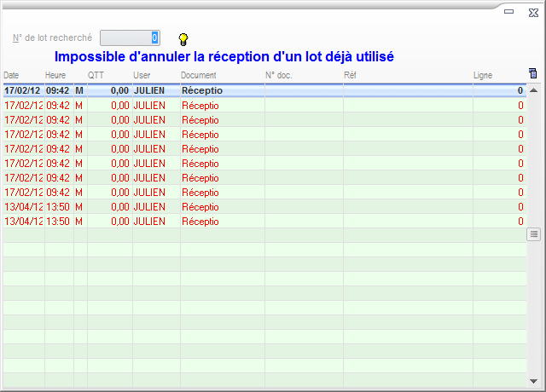
Task: Click the N° de lot recherché label
Action: pos(52,37)
